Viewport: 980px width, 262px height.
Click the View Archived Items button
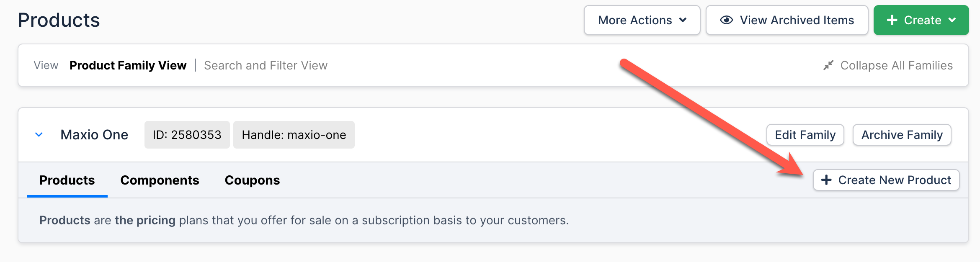(787, 20)
